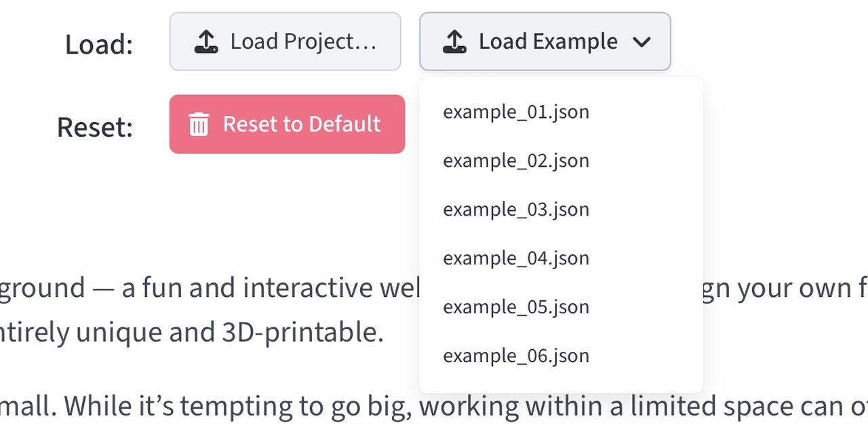Open example_06.json from the dropdown
Screen dimensions: 868x442
pos(516,356)
